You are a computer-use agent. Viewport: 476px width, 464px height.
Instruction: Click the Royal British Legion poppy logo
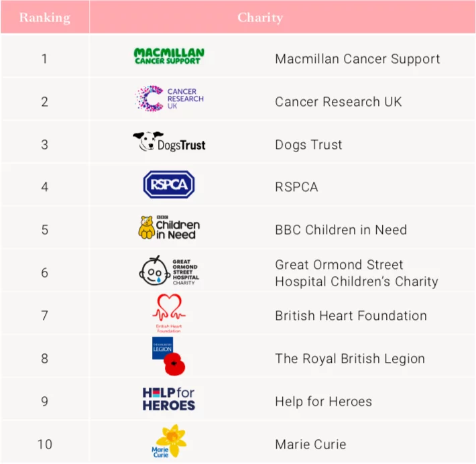[x=168, y=356]
